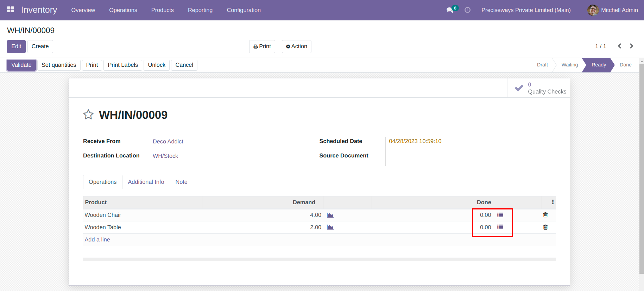Viewport: 644px width, 291px height.
Task: Open detailed operations list for Wooden Table
Action: click(500, 227)
